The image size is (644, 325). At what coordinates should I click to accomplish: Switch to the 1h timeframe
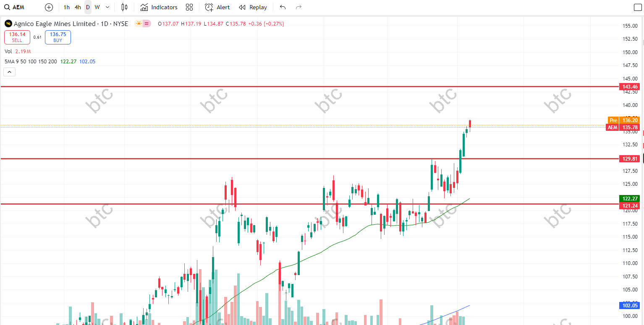click(67, 7)
